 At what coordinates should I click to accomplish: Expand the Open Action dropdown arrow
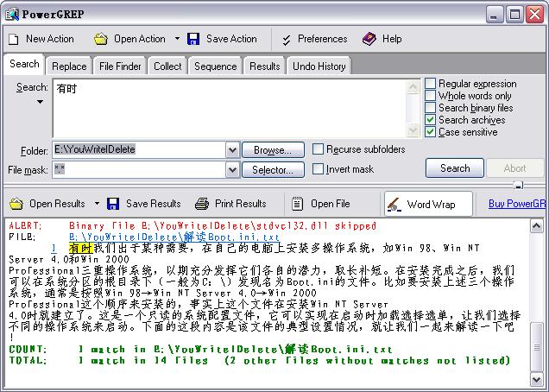pos(177,39)
